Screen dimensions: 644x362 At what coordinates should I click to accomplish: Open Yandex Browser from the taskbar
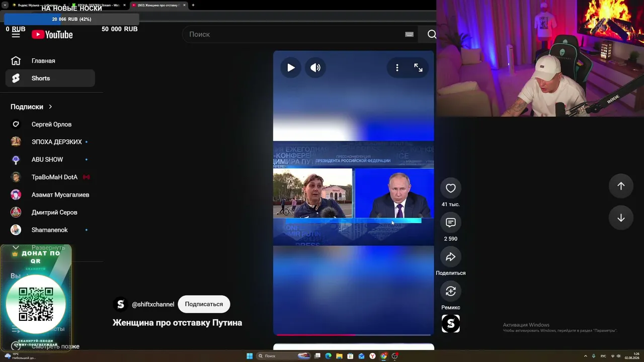coord(373,356)
